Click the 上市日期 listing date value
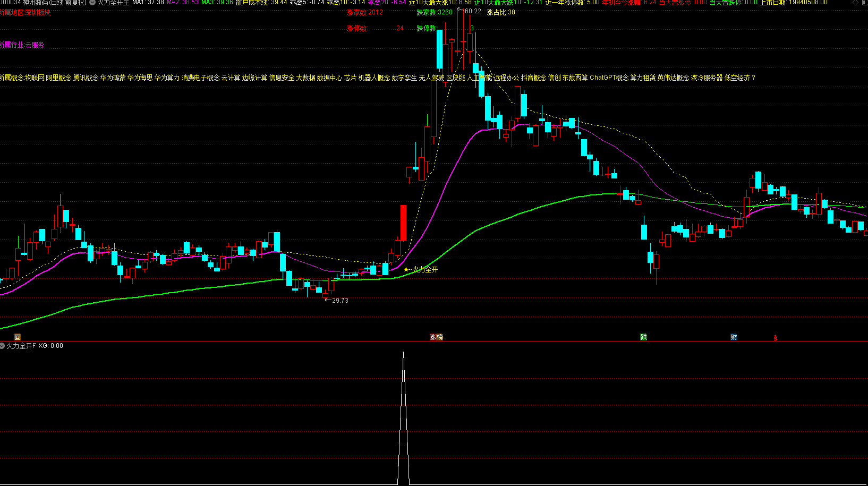Screen dimensions: 868x486 coord(794,3)
